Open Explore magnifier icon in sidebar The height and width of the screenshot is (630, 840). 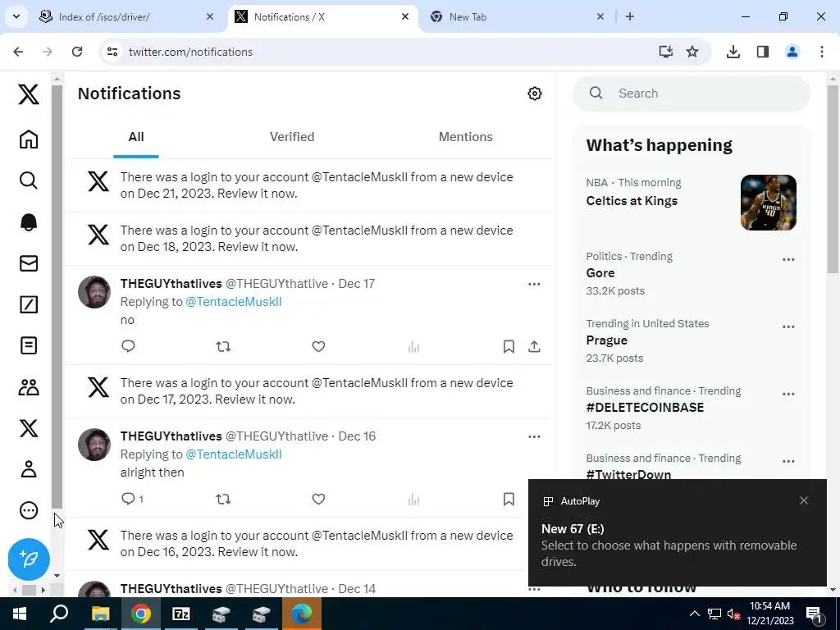(x=29, y=180)
